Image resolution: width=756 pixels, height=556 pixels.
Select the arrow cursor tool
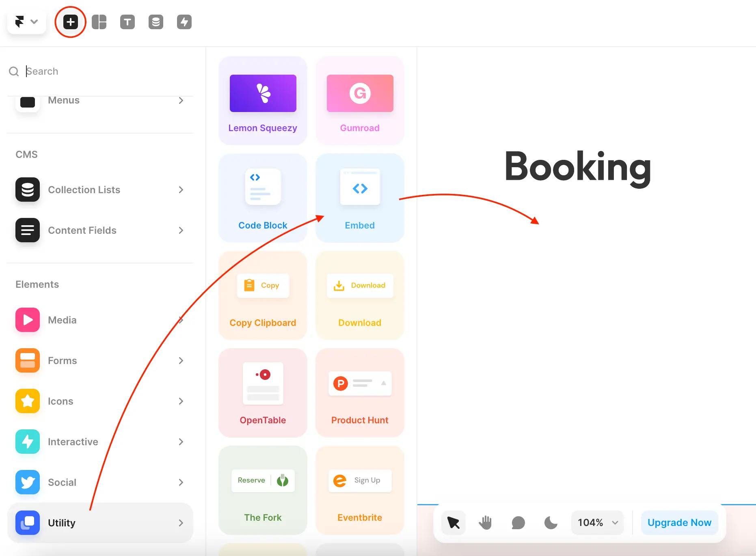454,523
